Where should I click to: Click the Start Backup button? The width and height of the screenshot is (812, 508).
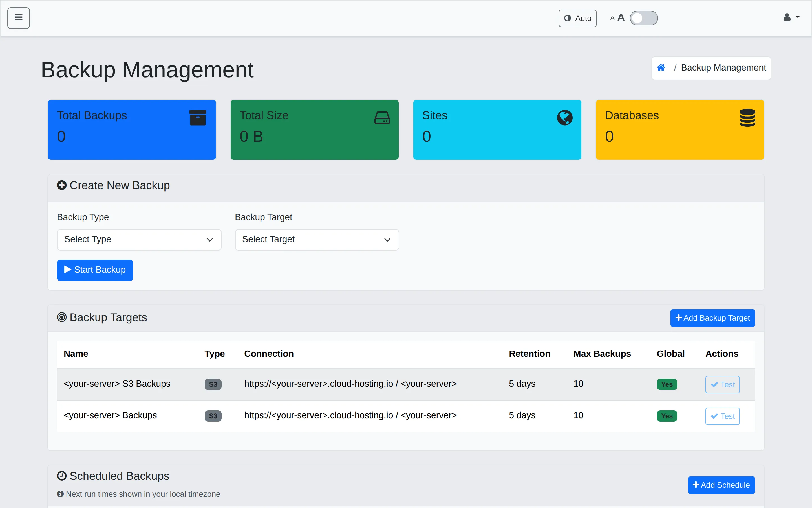tap(95, 270)
